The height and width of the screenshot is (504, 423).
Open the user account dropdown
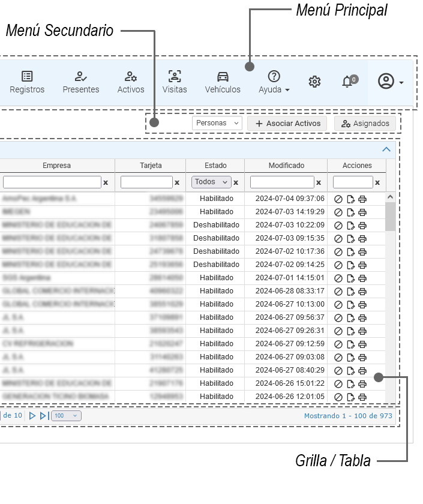coord(390,82)
